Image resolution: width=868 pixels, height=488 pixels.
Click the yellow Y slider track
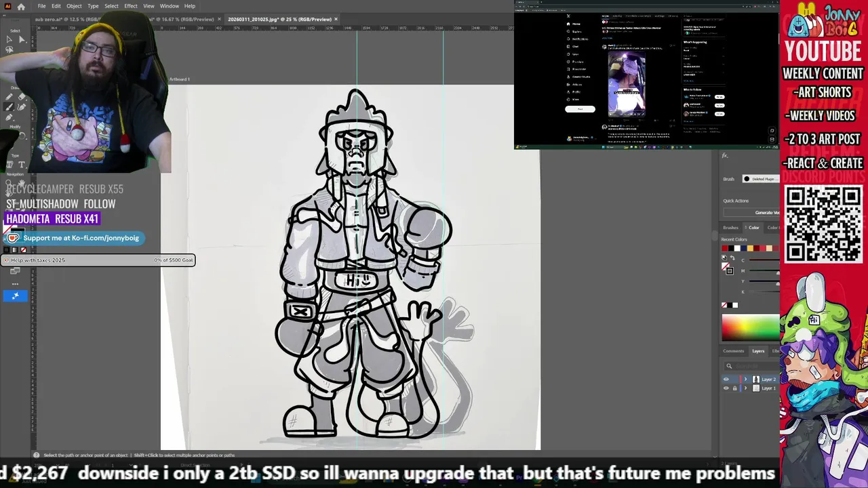pos(764,281)
